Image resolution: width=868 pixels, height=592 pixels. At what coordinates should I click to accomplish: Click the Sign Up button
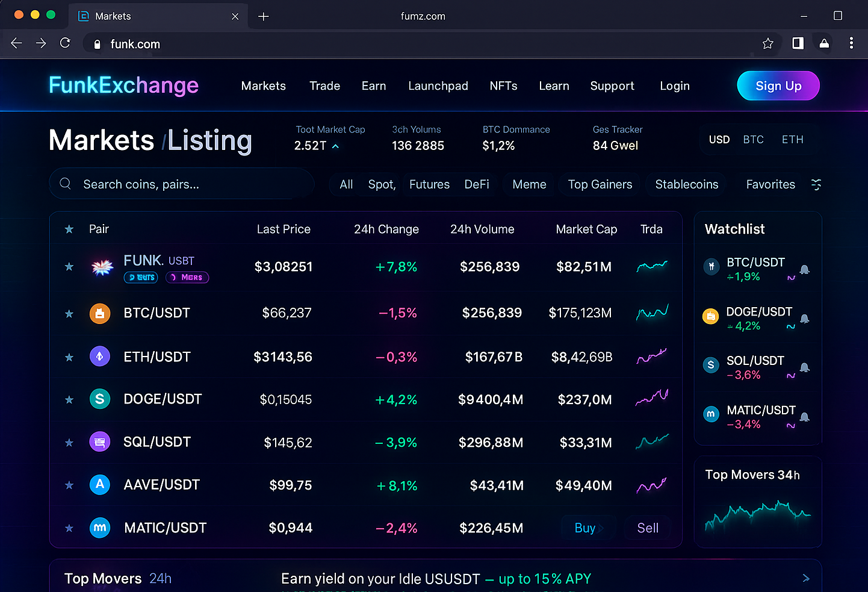pyautogui.click(x=778, y=86)
